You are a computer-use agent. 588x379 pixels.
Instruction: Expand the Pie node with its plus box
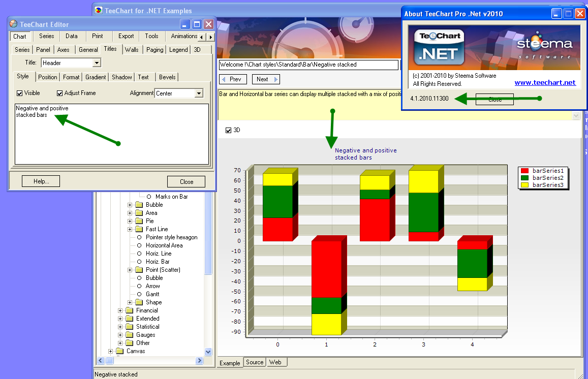[130, 221]
